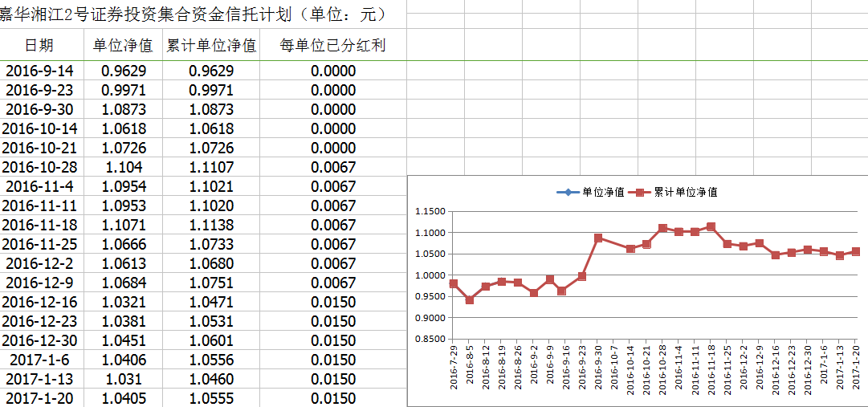
Task: Select the 单位净值 legend text in the chart
Action: click(603, 193)
